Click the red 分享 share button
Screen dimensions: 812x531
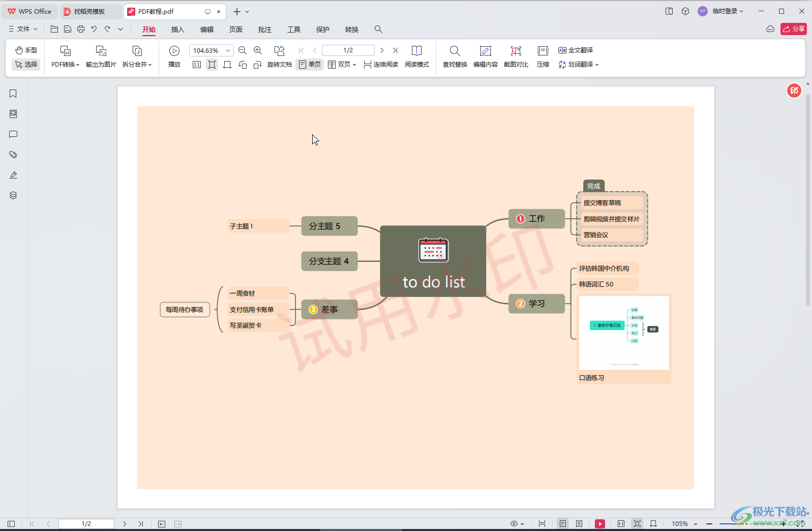794,29
